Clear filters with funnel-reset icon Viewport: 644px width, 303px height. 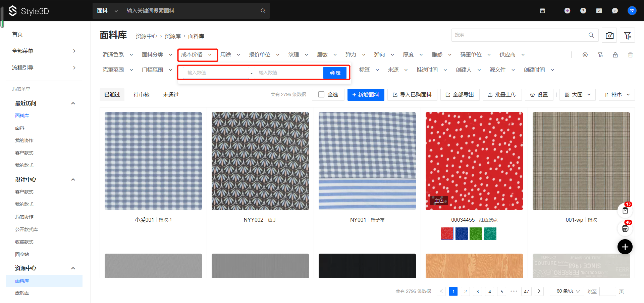[600, 55]
